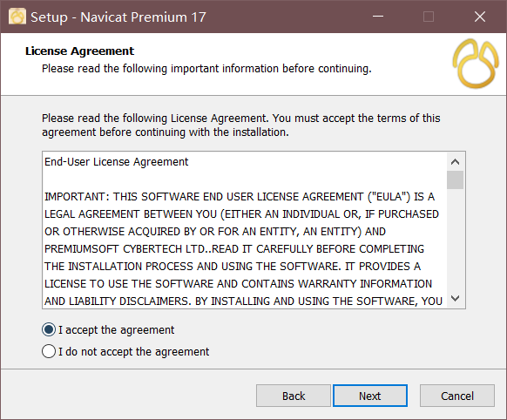Minimize the Setup window

point(378,17)
